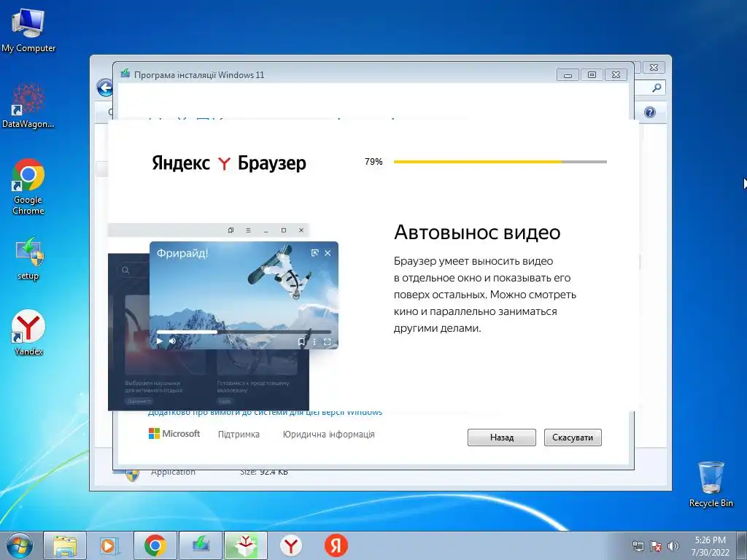Open Yandex Browser white taskbar icon
The width and height of the screenshot is (747, 560).
click(290, 545)
